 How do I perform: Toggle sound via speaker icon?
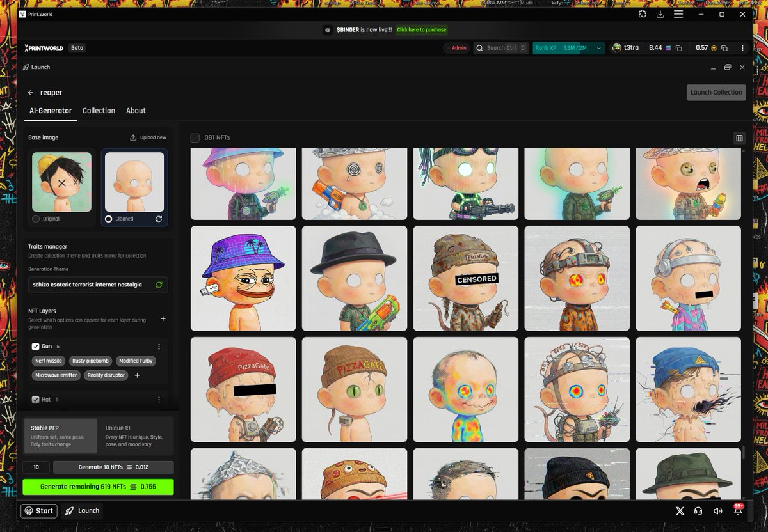point(718,511)
